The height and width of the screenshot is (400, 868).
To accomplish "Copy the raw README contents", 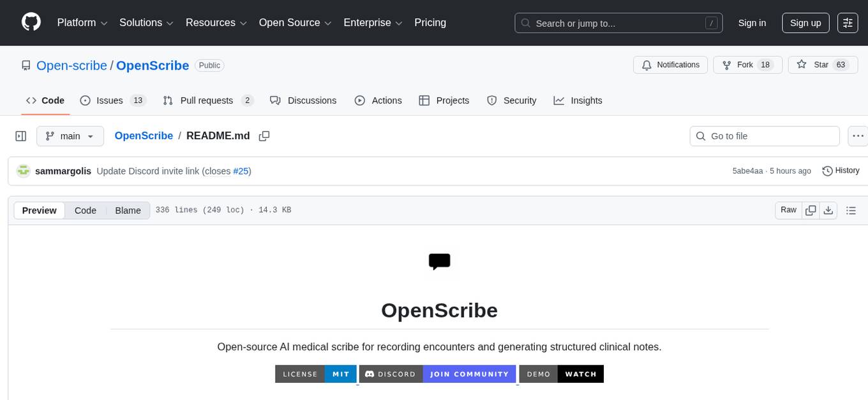I will [811, 210].
